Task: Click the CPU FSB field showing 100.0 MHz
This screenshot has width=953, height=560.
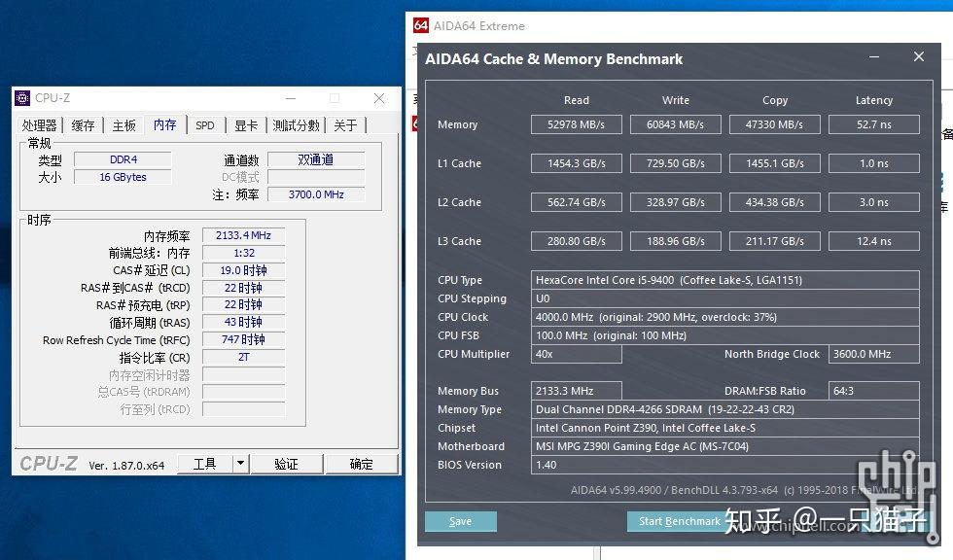Action: pos(725,335)
